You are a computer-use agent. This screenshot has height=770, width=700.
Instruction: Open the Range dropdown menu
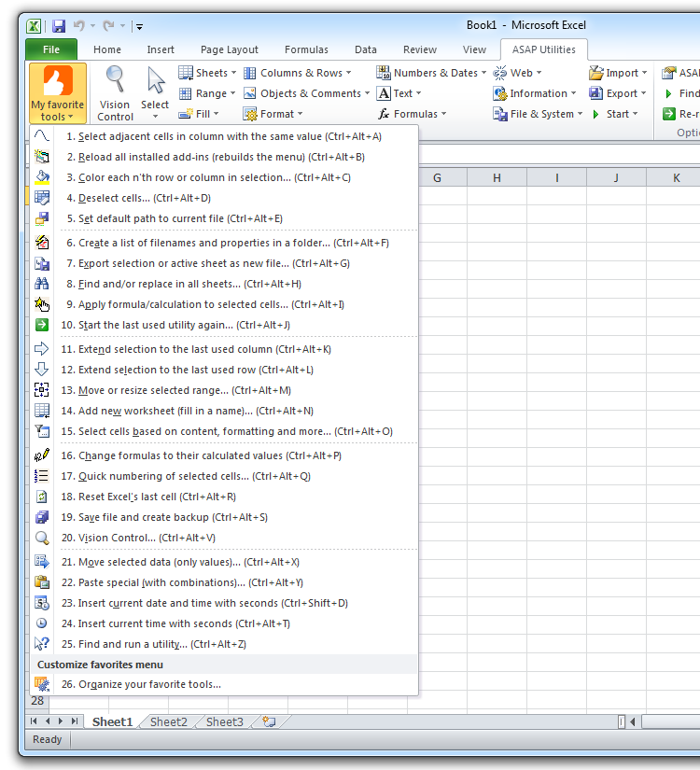[x=207, y=93]
